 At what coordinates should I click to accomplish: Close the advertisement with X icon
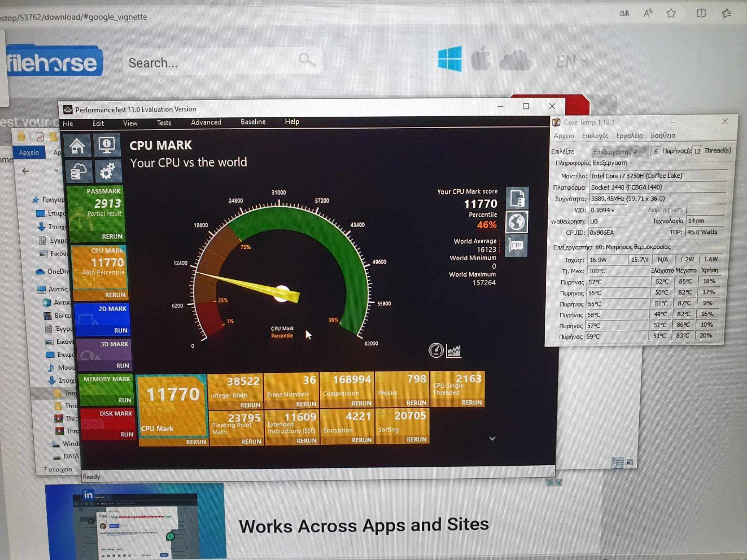[559, 483]
